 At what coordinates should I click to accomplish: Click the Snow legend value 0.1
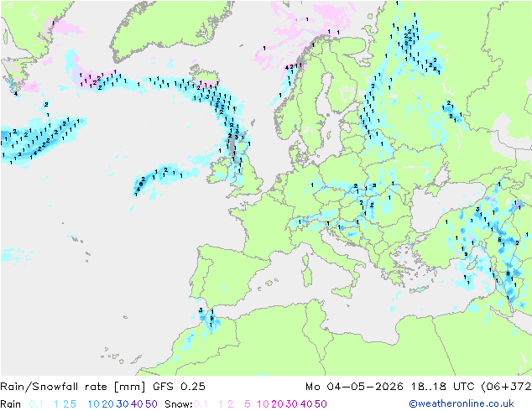tap(201, 404)
